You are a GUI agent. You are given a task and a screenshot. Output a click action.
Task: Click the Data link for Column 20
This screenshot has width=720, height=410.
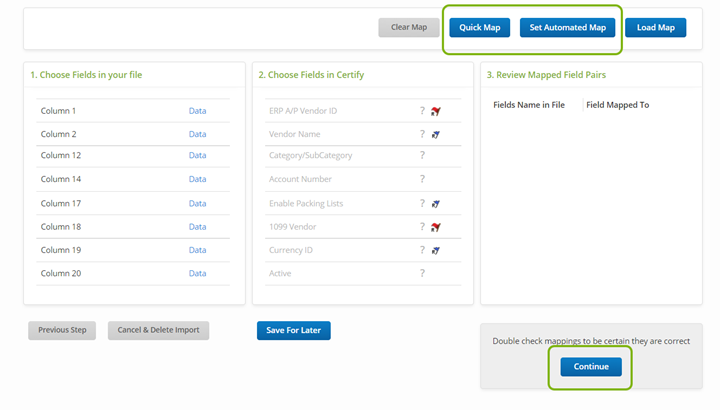click(197, 273)
